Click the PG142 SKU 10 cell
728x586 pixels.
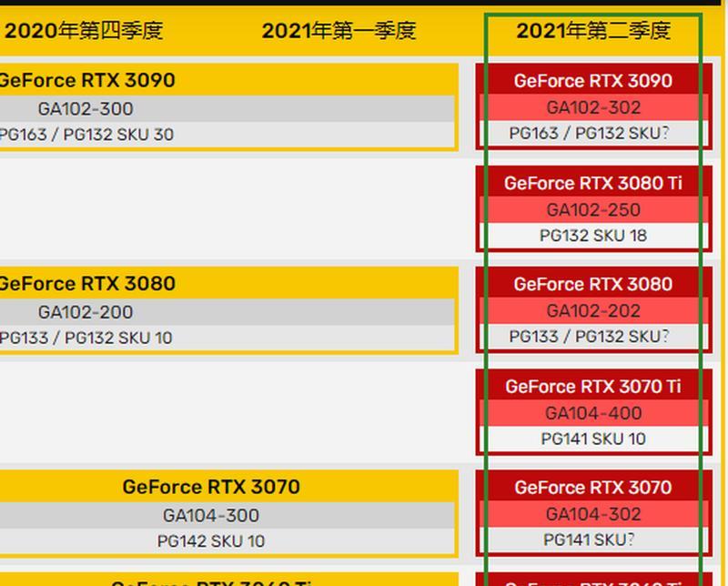click(211, 541)
